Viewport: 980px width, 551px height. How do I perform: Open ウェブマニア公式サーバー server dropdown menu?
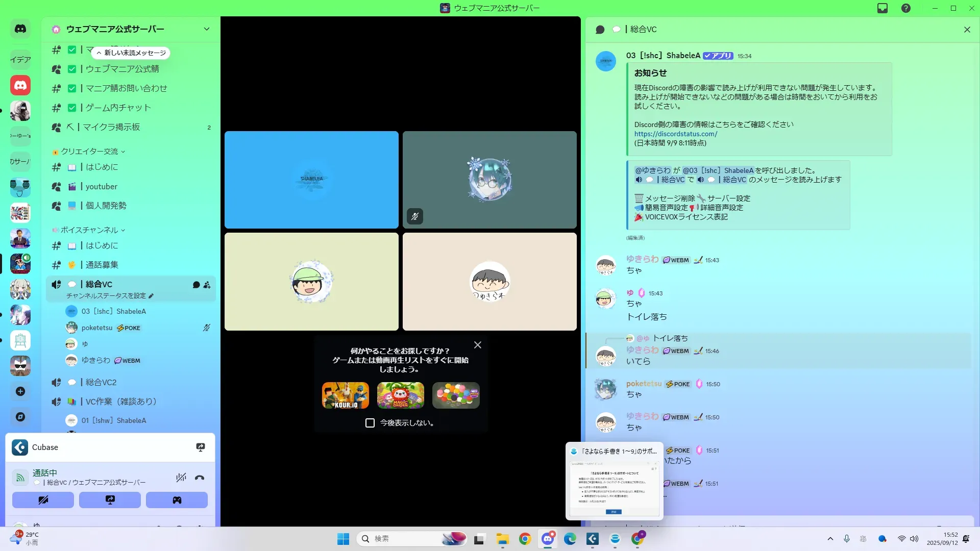(206, 29)
